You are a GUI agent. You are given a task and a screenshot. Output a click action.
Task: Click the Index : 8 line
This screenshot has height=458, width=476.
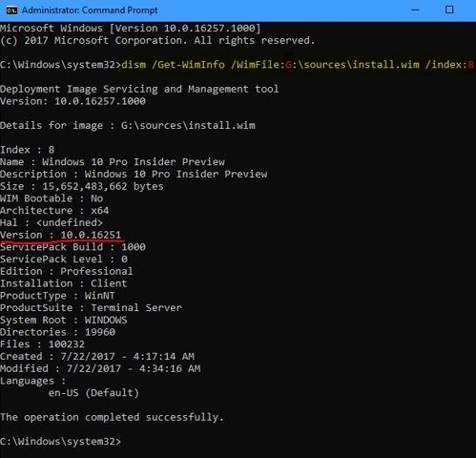(28, 150)
